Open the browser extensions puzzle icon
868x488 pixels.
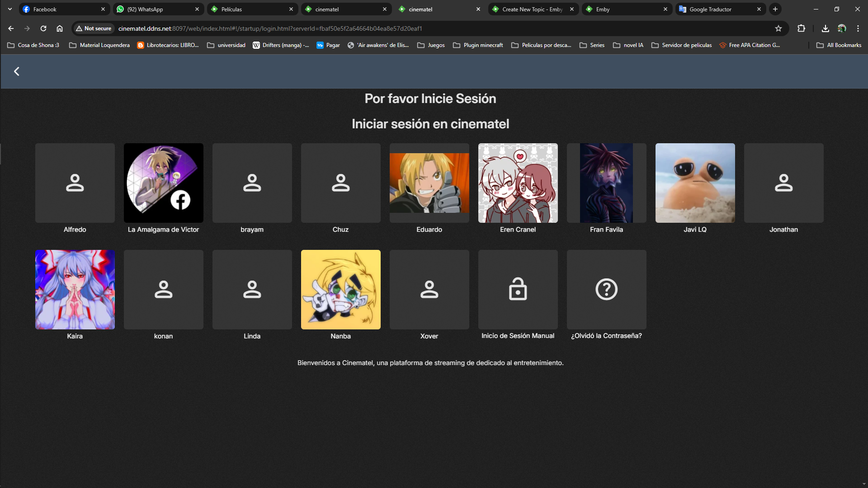[x=801, y=28]
